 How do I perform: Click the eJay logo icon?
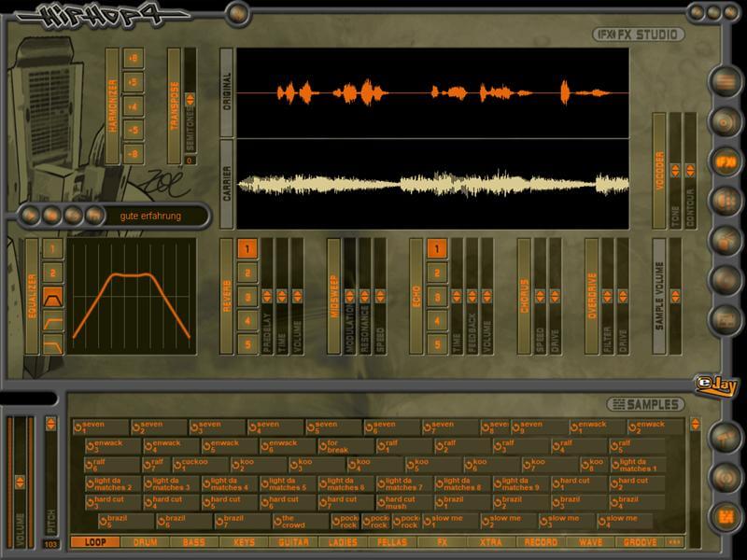[x=710, y=385]
